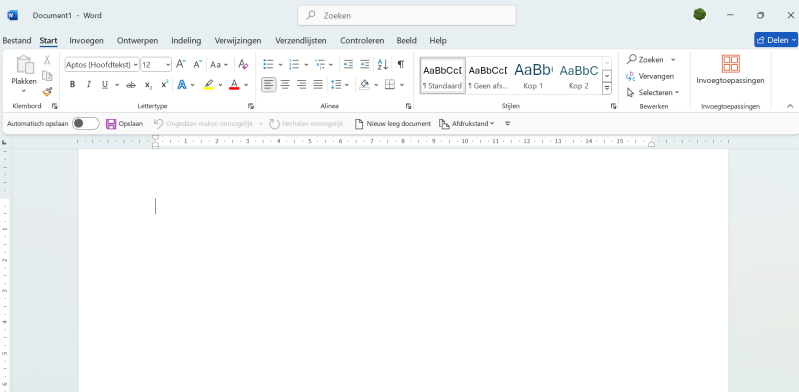The height and width of the screenshot is (392, 799).
Task: Click the Nieuw leeg document icon
Action: point(359,124)
